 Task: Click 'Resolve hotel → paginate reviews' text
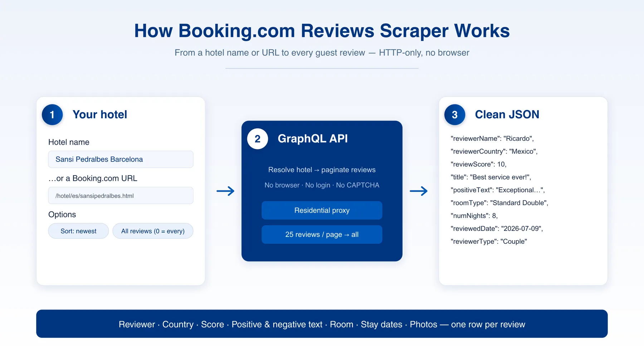[x=322, y=170]
